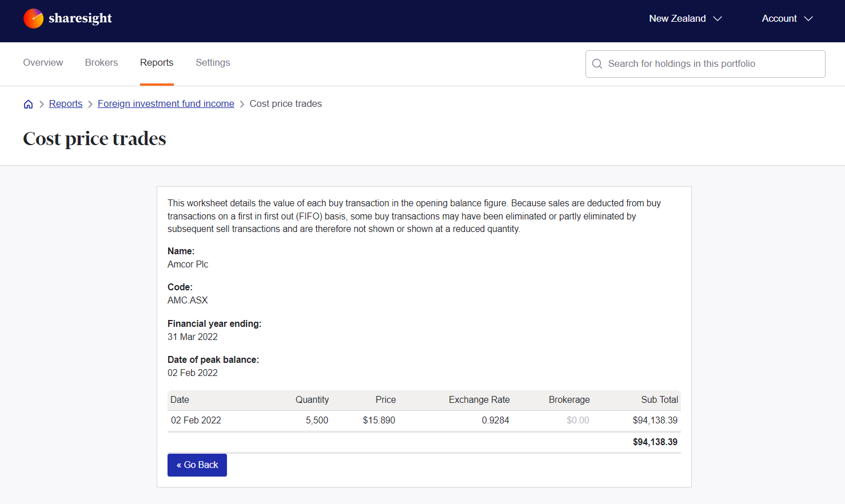Click the price value $15.890
The image size is (845, 504).
tap(379, 421)
